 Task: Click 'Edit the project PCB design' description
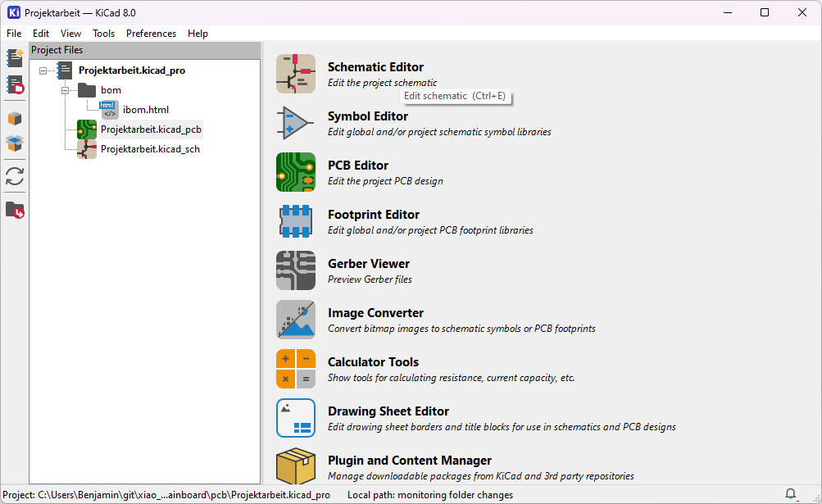[x=385, y=181]
